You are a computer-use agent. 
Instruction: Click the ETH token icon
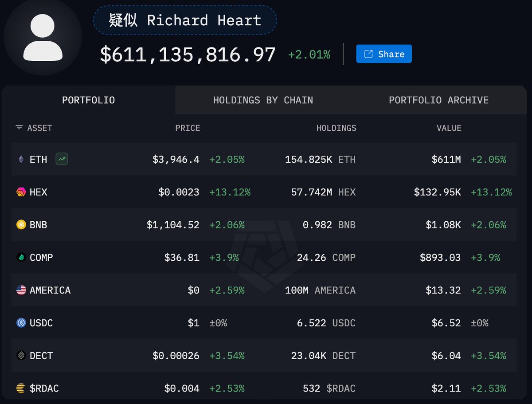(21, 159)
